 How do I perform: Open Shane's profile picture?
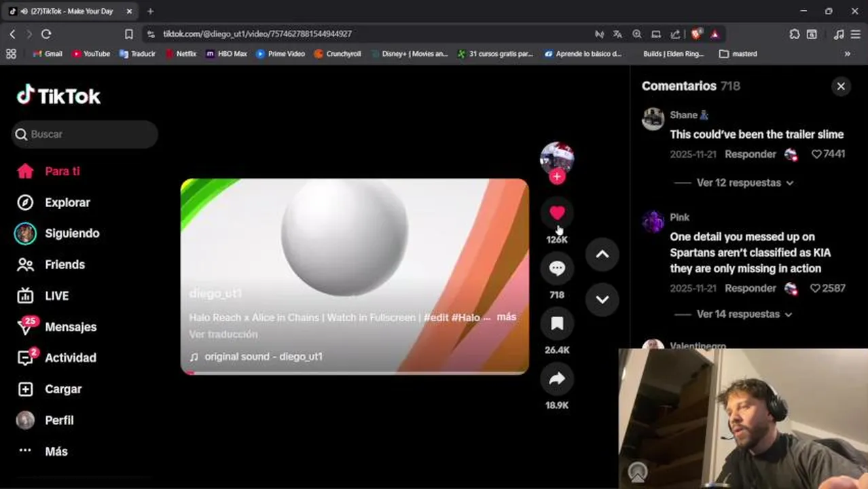point(653,119)
